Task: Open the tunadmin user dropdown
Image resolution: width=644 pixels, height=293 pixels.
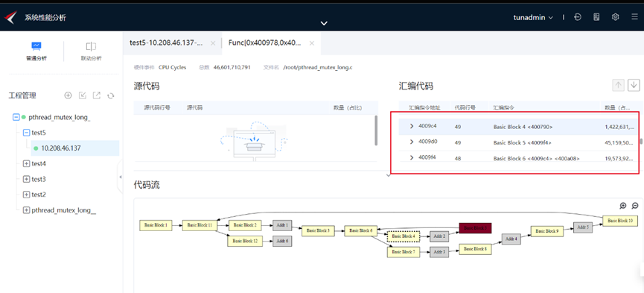Action: pyautogui.click(x=533, y=17)
